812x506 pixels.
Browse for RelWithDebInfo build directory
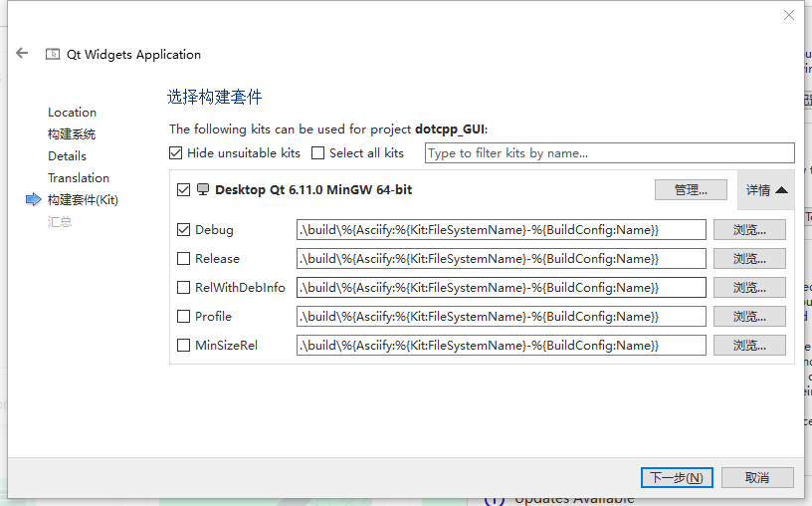749,287
